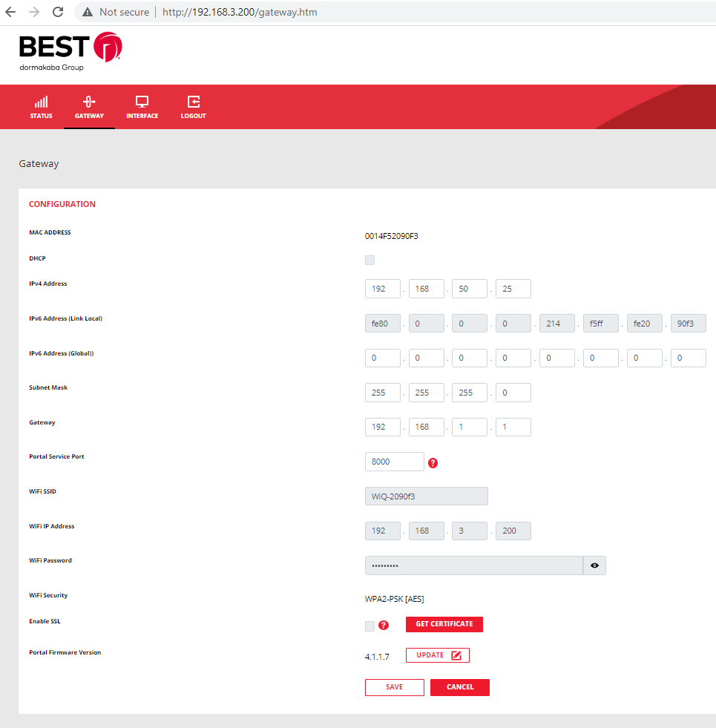Click the Enable SSL help icon
The height and width of the screenshot is (728, 716).
[x=383, y=626]
